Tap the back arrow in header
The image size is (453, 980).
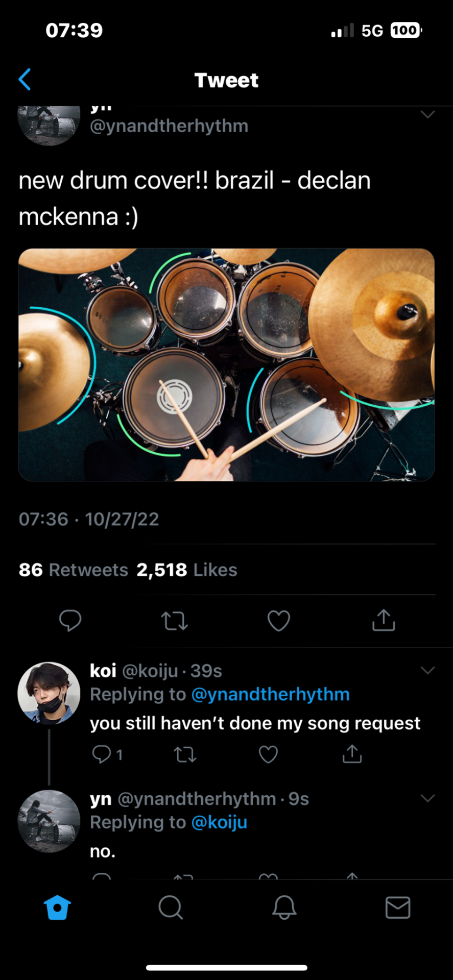click(x=25, y=80)
